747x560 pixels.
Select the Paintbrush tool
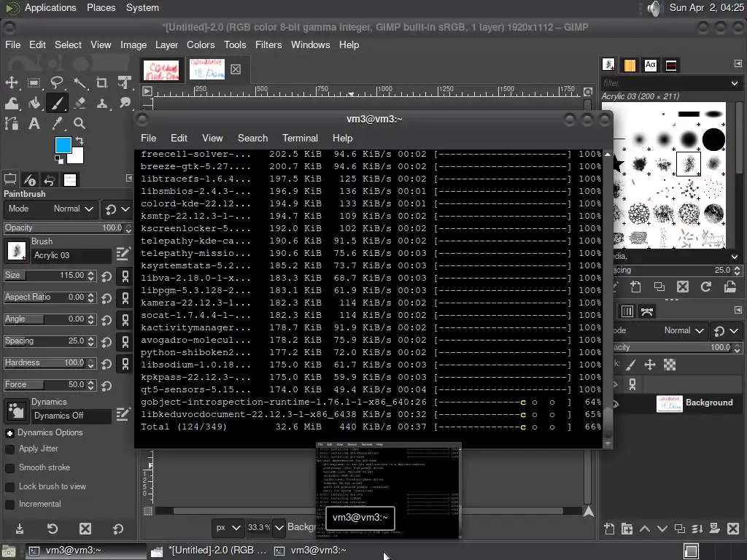tap(57, 103)
